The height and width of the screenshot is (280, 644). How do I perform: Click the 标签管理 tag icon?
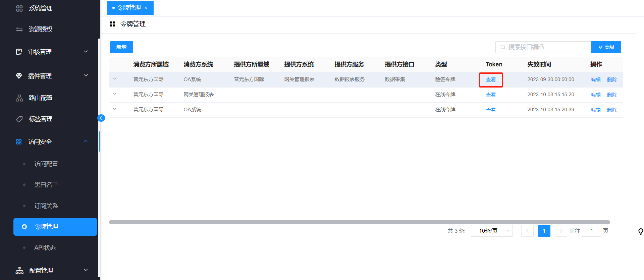pos(19,119)
